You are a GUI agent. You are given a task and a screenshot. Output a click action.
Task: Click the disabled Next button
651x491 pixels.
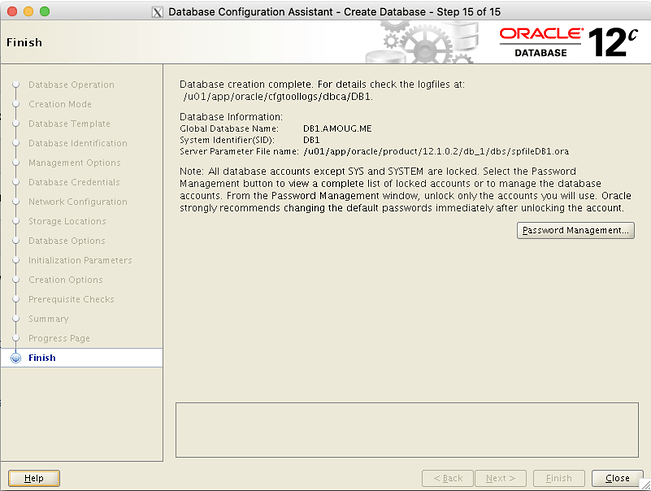click(501, 478)
